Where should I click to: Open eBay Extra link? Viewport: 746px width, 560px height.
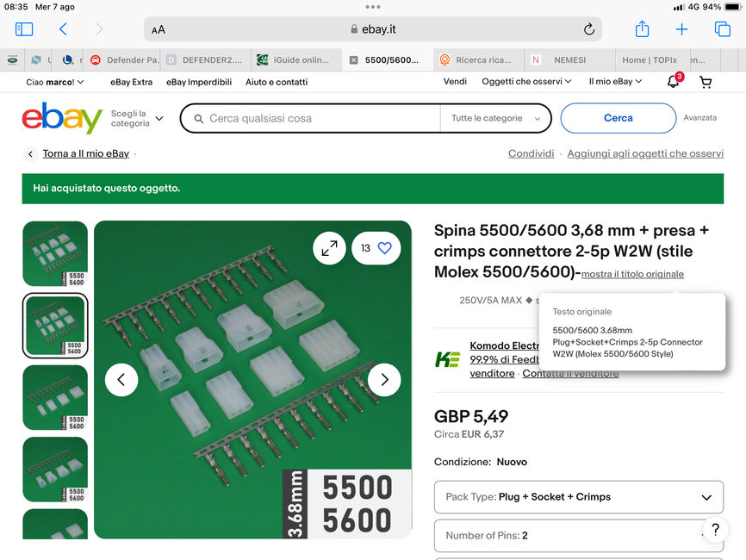pyautogui.click(x=131, y=82)
